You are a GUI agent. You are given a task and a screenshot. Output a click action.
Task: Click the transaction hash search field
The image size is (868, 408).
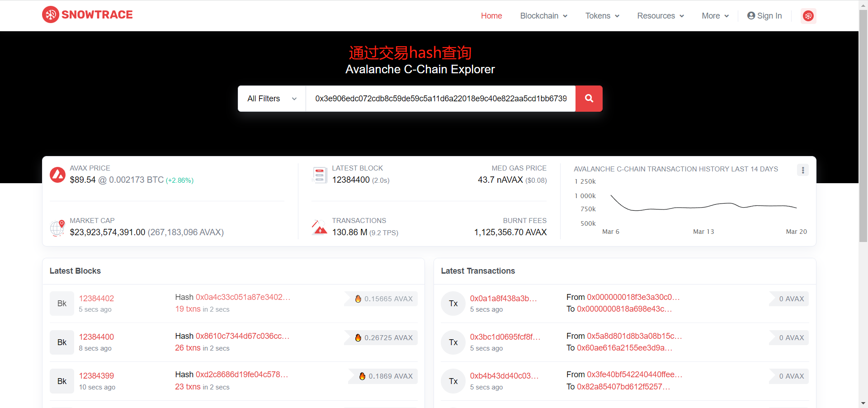[440, 99]
